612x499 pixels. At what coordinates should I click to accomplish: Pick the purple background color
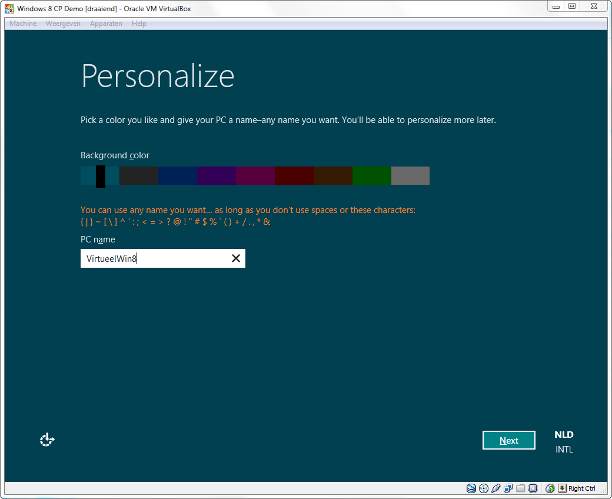click(x=216, y=176)
